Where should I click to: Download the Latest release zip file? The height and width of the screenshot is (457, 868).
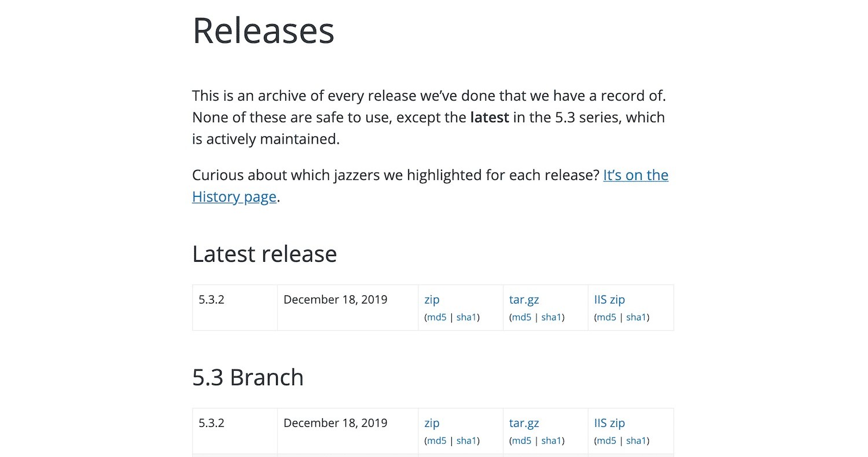pos(432,299)
